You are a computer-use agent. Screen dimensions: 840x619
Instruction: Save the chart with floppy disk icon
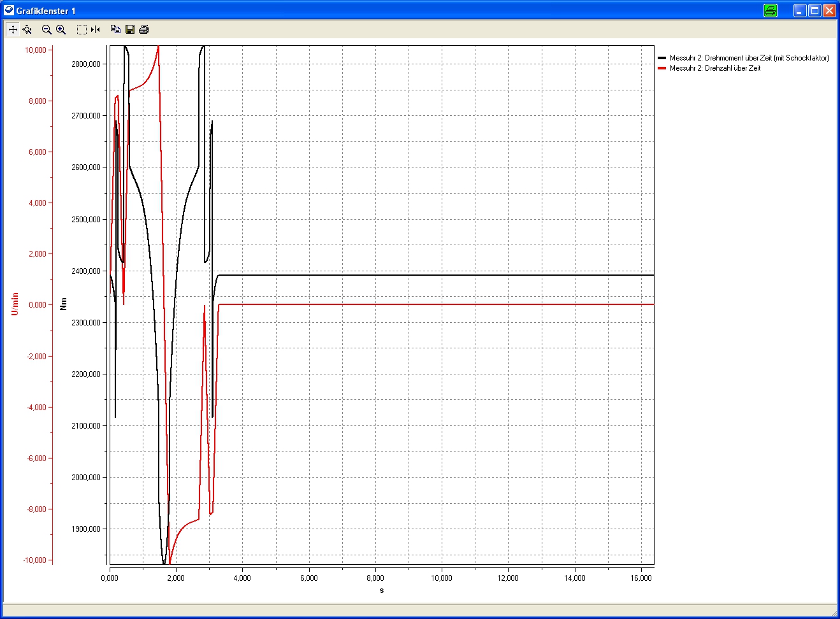click(x=130, y=29)
